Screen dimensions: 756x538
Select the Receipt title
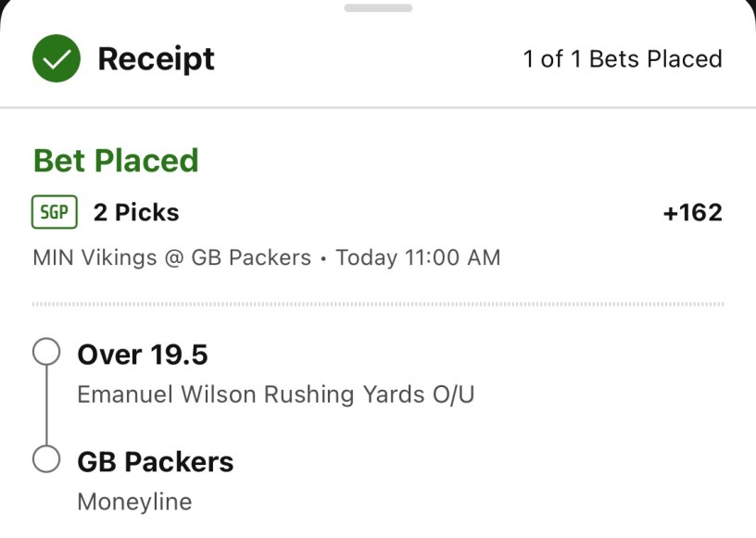point(156,59)
